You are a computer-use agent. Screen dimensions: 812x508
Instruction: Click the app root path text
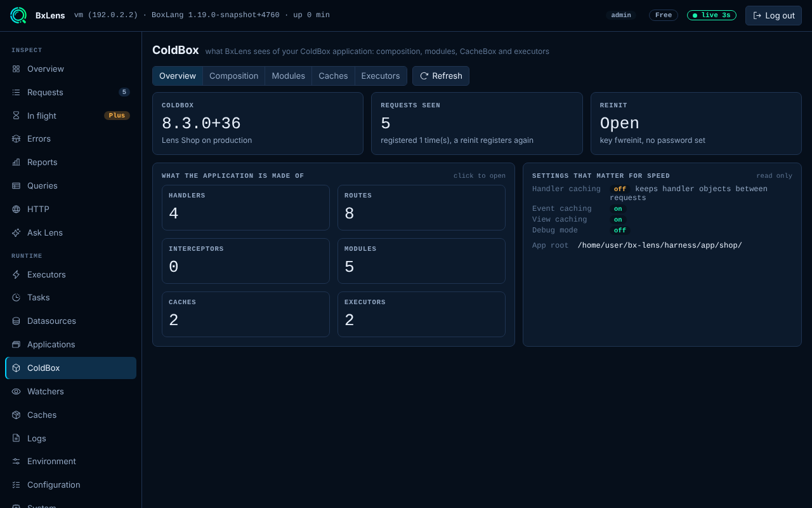[x=660, y=245]
